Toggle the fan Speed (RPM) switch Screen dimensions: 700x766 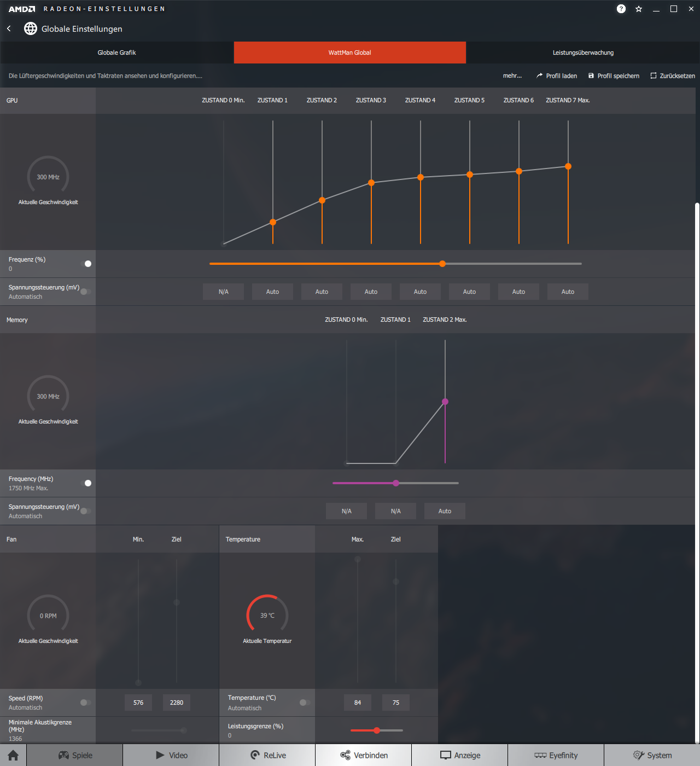click(x=86, y=703)
